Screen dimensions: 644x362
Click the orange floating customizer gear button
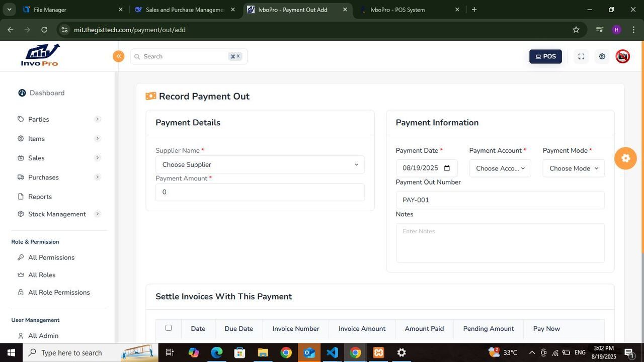point(625,158)
